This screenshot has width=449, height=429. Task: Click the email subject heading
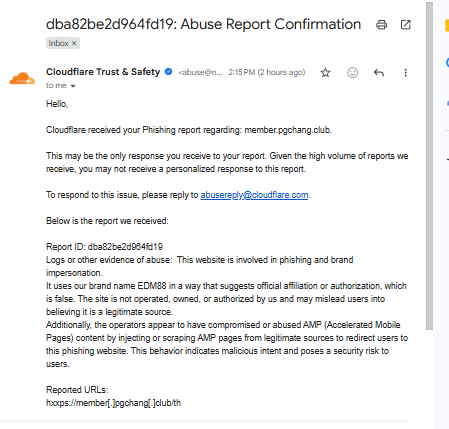coord(203,24)
